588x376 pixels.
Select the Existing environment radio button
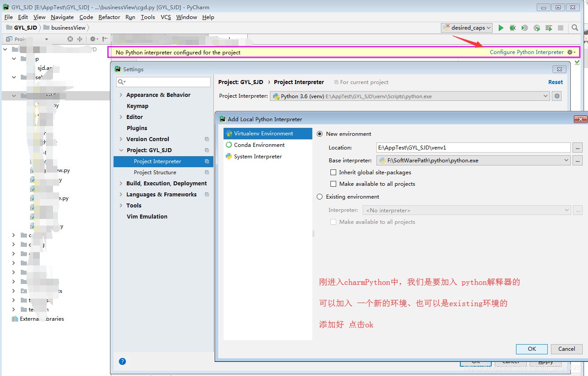coord(320,197)
